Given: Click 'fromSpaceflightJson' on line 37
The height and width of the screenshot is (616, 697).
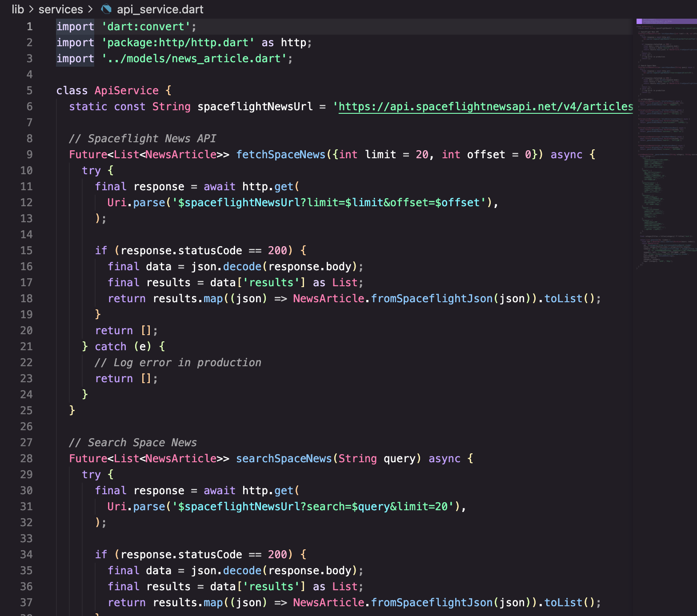Looking at the screenshot, I should pyautogui.click(x=432, y=603).
